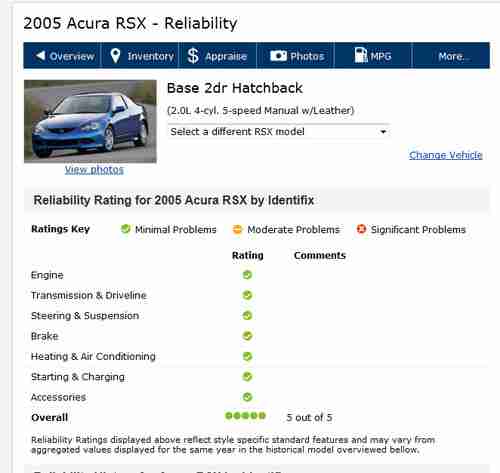Click Steering & Suspension label
Image resolution: width=500 pixels, height=473 pixels.
click(85, 316)
